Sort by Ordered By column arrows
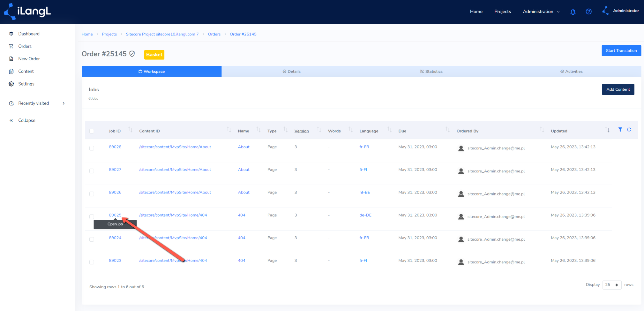644x311 pixels. 542,129
